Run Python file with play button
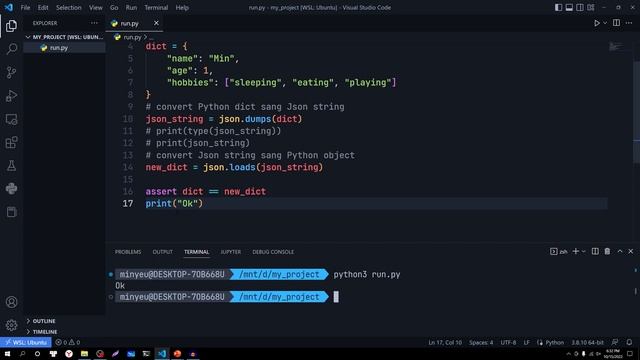Image resolution: width=640 pixels, height=360 pixels. coord(597,23)
